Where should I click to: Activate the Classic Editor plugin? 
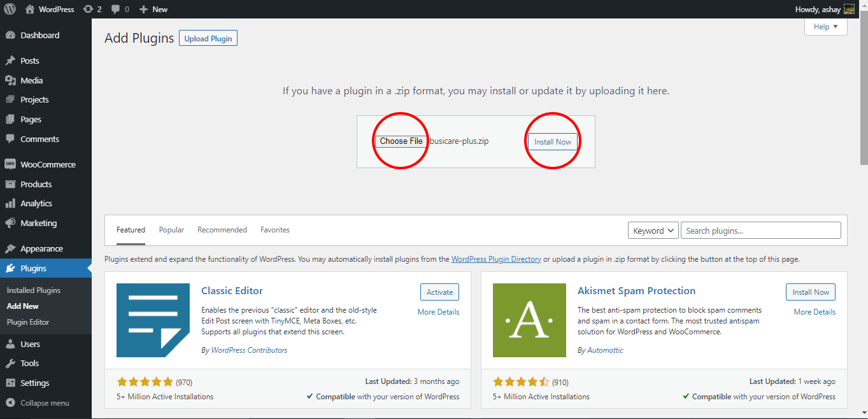coord(439,292)
